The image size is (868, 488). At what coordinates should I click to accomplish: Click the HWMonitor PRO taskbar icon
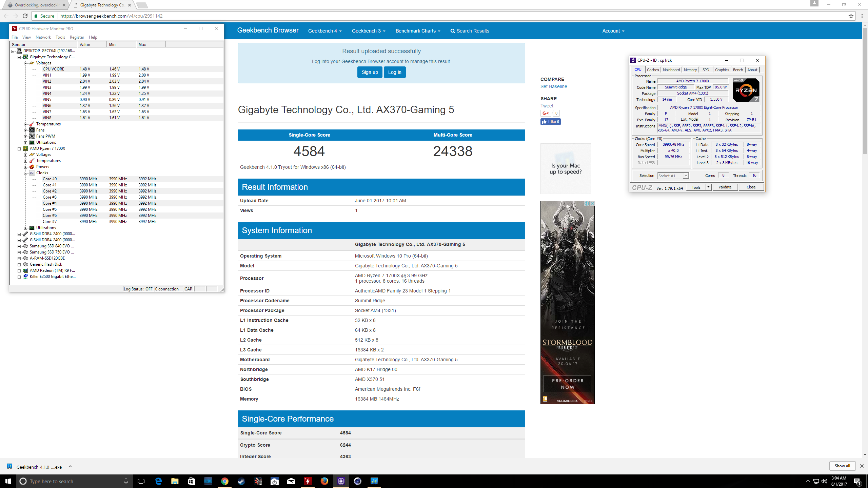[308, 481]
